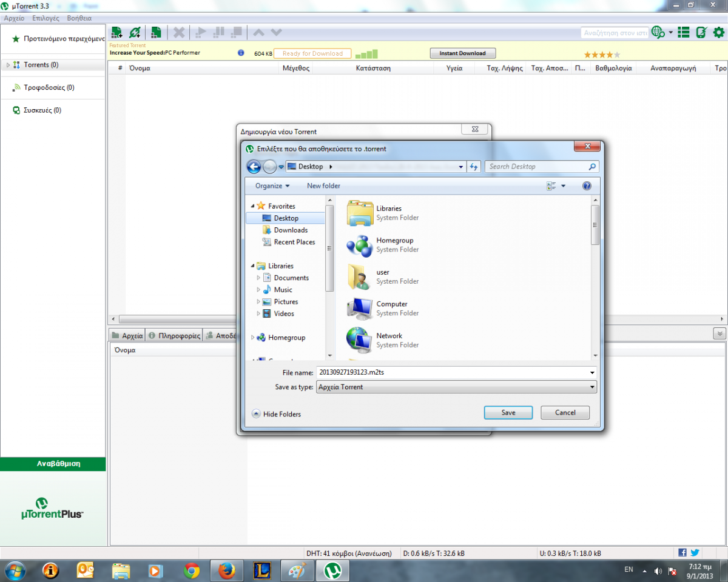Viewport: 728px width, 582px height.
Task: Click the Pause torrent icon
Action: pos(219,32)
